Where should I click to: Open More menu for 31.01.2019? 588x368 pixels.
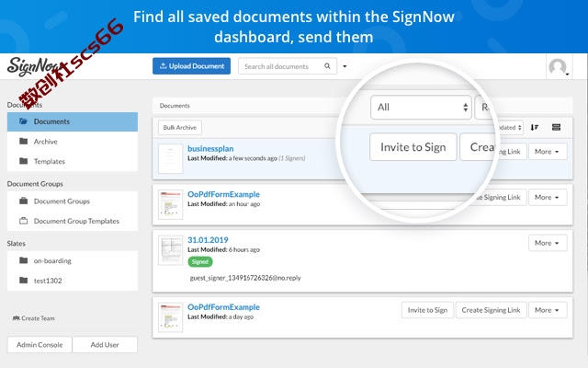(x=548, y=243)
